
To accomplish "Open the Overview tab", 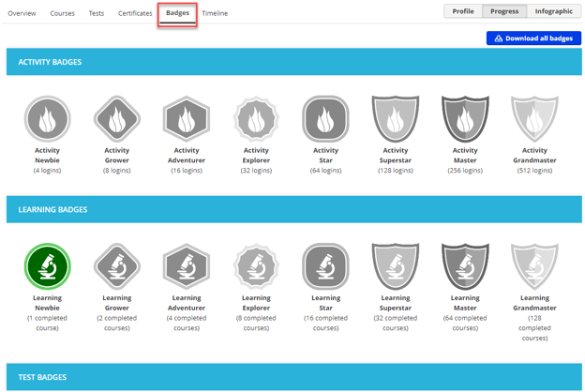I will 22,13.
